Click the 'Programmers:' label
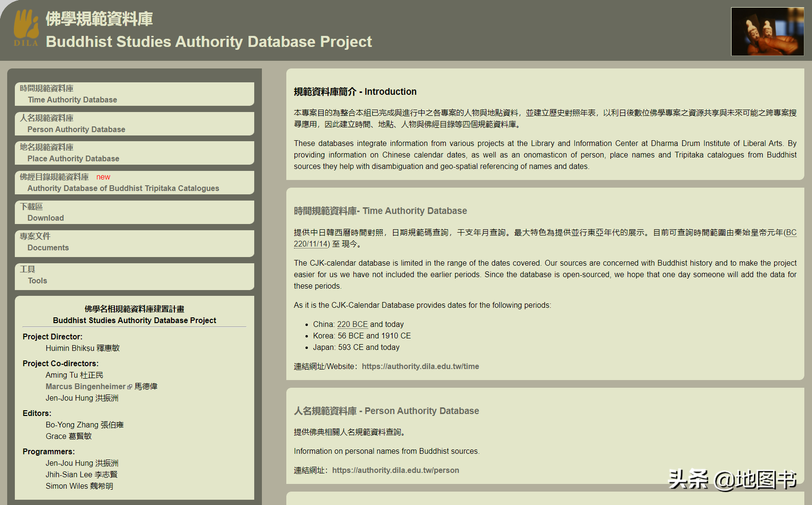812x505 pixels. [x=49, y=451]
